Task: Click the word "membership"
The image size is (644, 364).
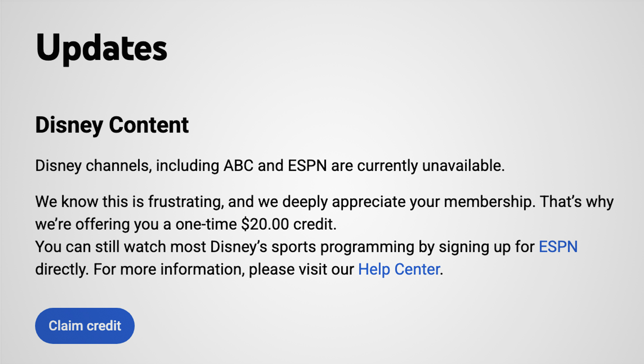Action: [489, 202]
